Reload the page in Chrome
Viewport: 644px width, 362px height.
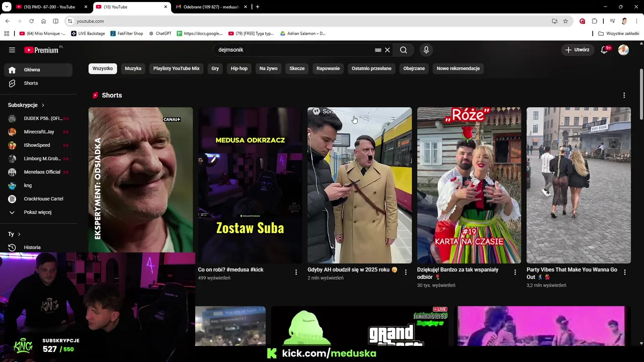pos(31,21)
